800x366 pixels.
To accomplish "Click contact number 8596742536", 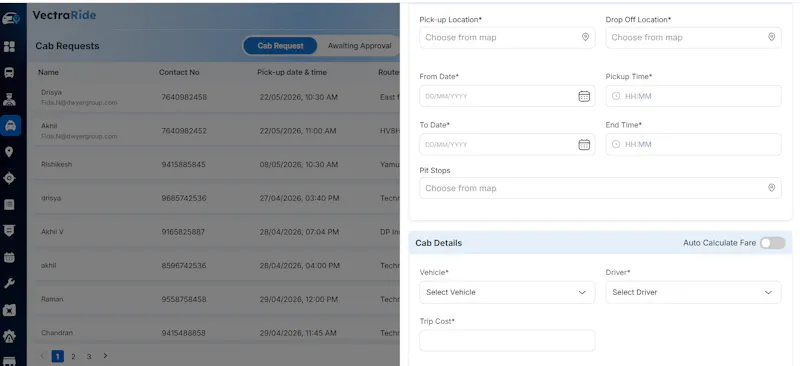I will click(x=184, y=265).
